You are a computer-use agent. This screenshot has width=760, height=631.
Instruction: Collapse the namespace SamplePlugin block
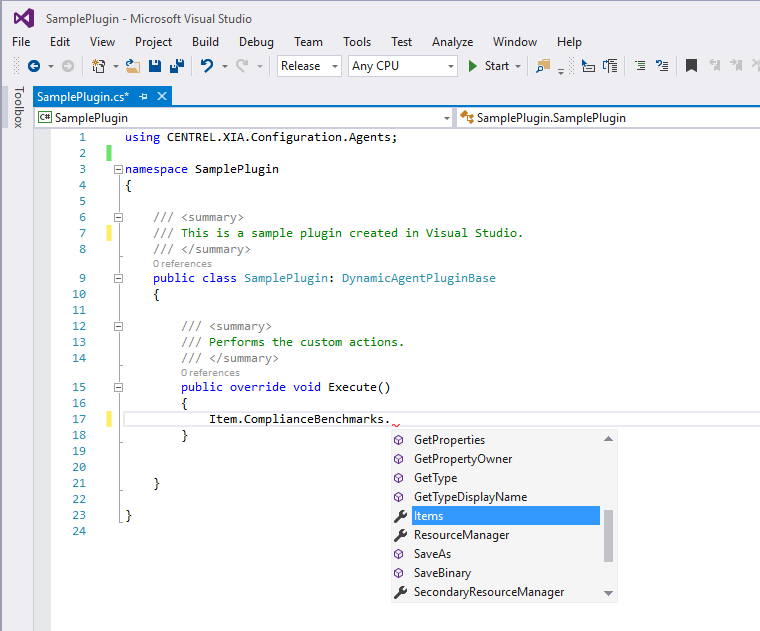tap(118, 170)
